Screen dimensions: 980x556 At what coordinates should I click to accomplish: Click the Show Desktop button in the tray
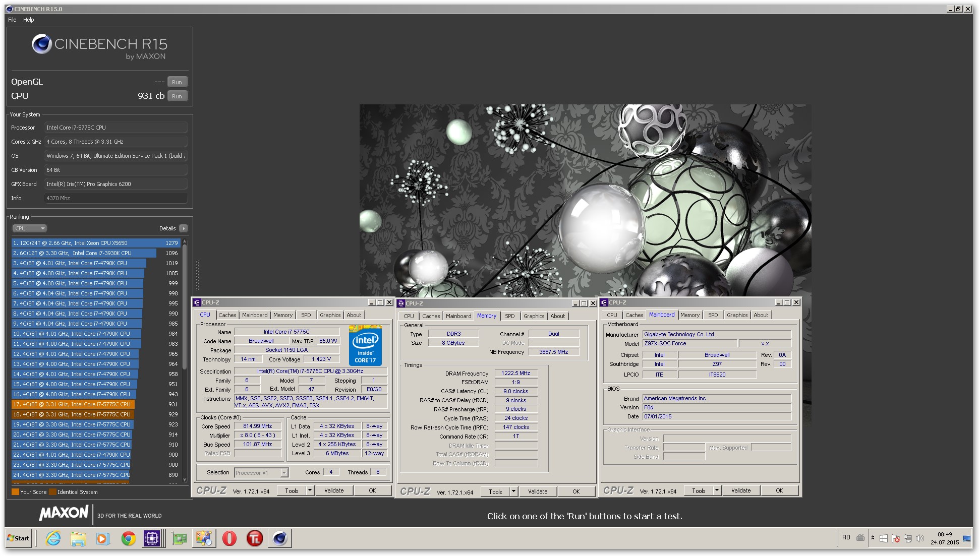(x=967, y=538)
